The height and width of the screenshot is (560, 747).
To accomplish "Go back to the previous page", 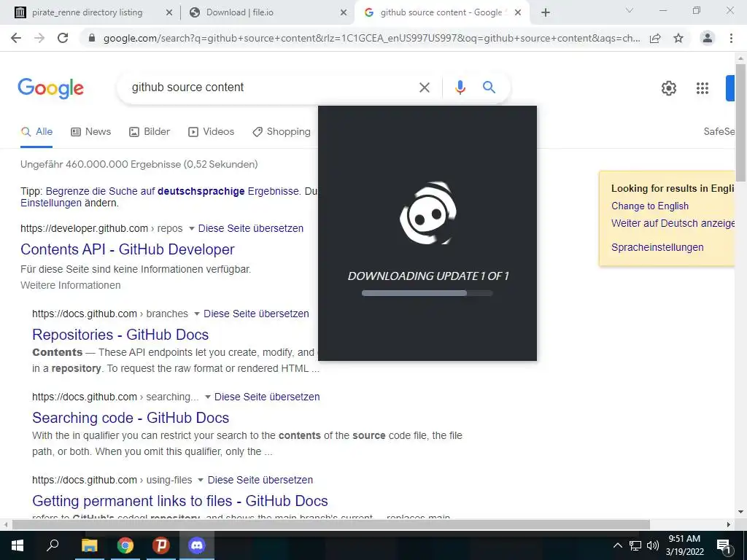I will click(16, 38).
